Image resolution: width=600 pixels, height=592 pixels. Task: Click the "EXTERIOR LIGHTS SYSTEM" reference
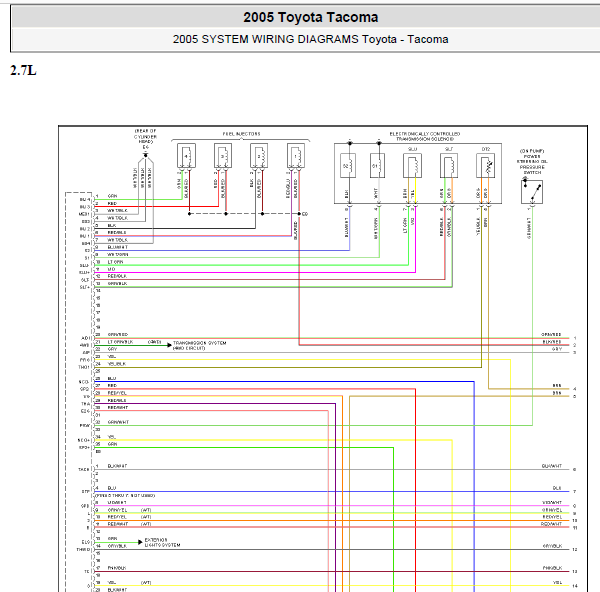(162, 542)
